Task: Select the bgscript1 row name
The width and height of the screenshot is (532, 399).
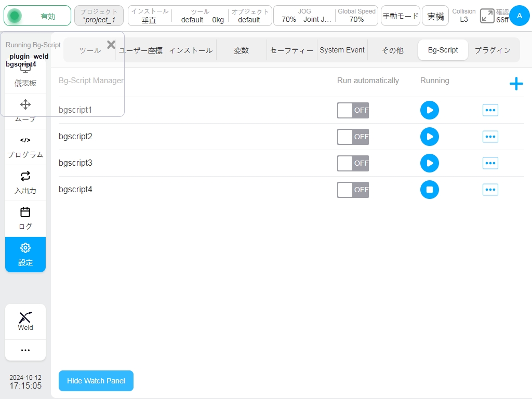Action: coord(75,110)
